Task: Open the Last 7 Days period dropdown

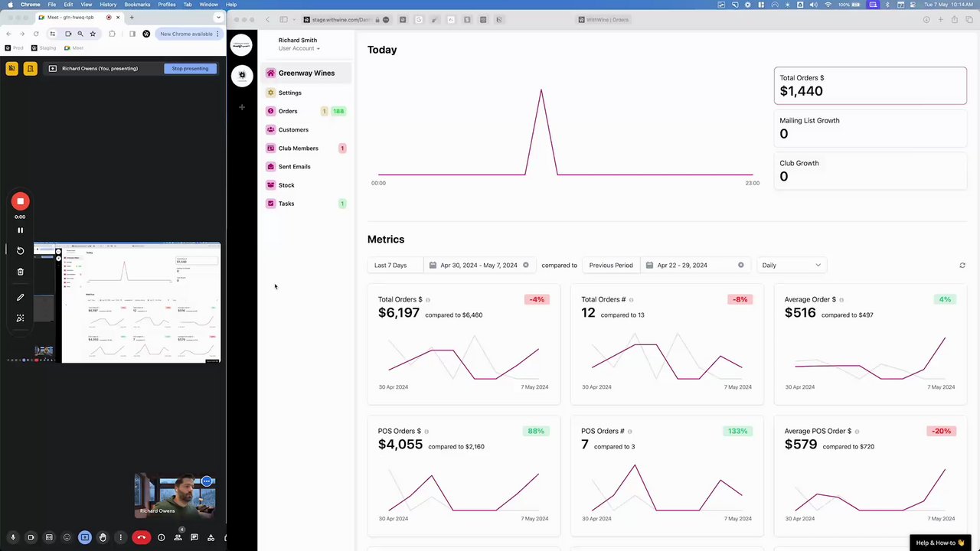Action: coord(395,265)
